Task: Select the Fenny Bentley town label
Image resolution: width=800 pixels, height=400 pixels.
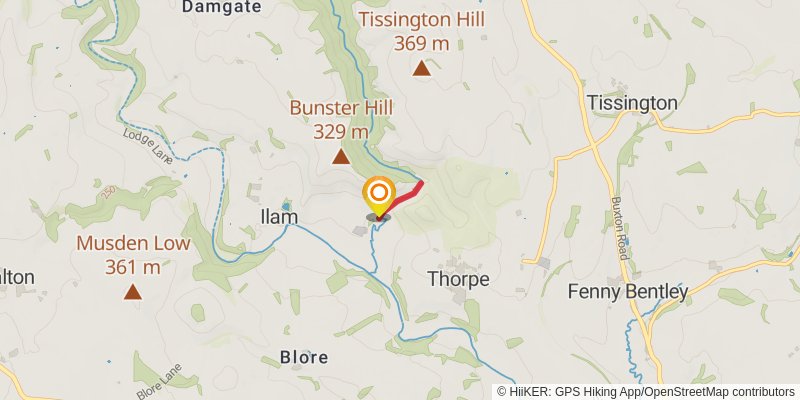Action: (628, 292)
